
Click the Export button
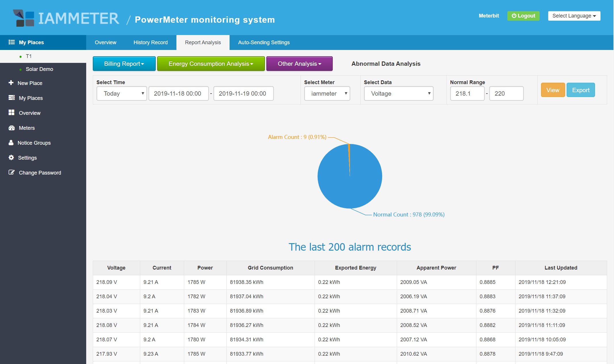(x=580, y=90)
